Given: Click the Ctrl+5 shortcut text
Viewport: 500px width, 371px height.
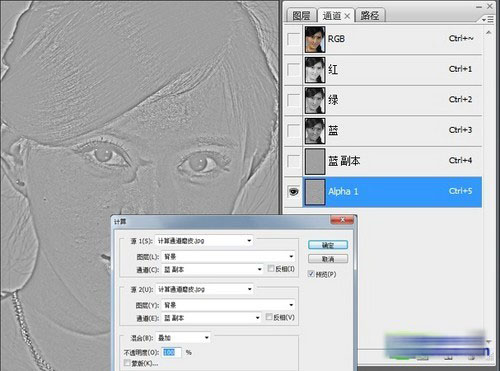Looking at the screenshot, I should click(x=460, y=191).
